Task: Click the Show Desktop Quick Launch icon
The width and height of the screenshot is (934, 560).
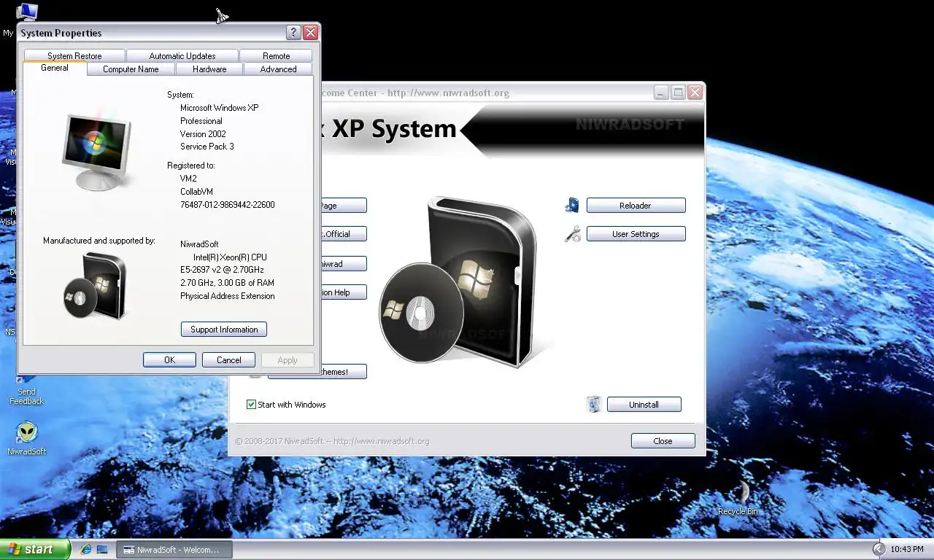Action: pos(102,549)
